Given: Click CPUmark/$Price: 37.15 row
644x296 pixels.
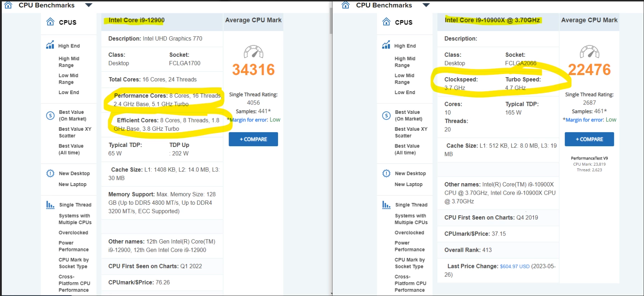Looking at the screenshot, I should (x=498, y=234).
